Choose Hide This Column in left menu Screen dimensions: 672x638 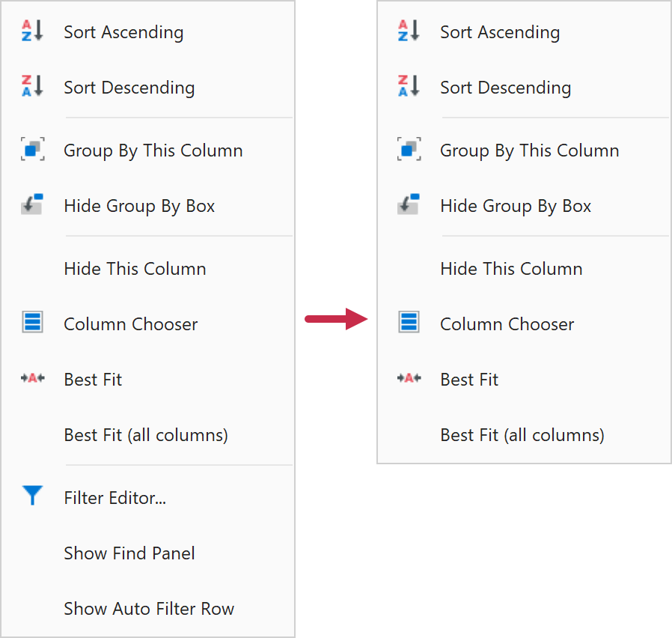pos(135,269)
